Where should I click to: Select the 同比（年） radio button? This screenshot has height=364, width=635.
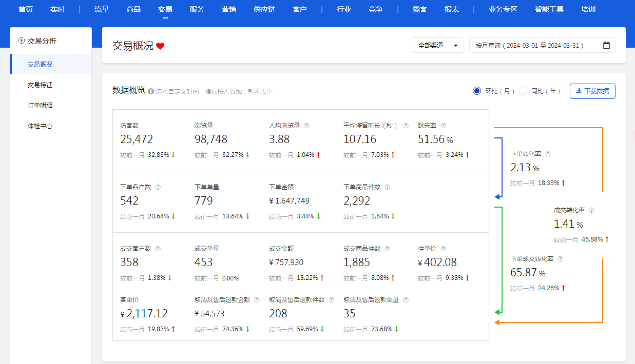(x=523, y=91)
